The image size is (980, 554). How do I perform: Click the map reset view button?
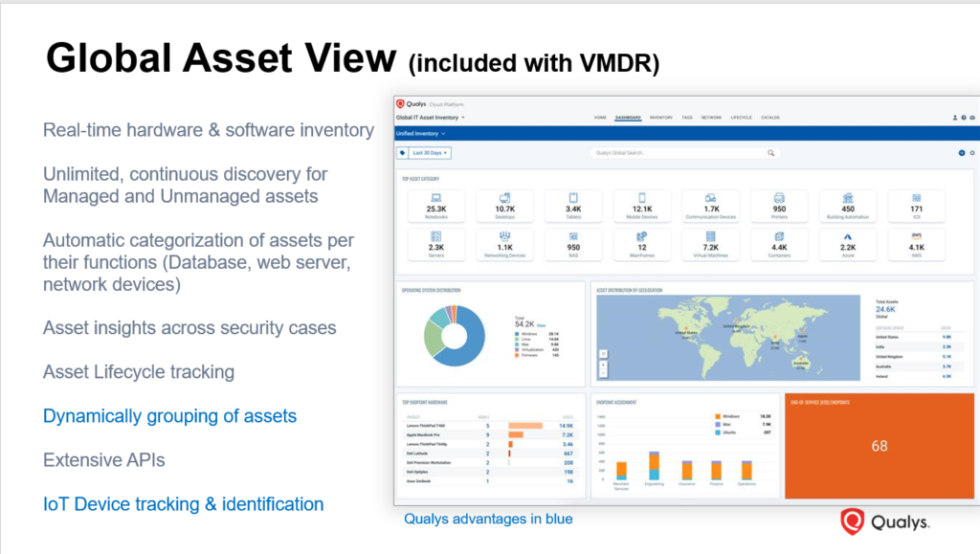(x=603, y=354)
